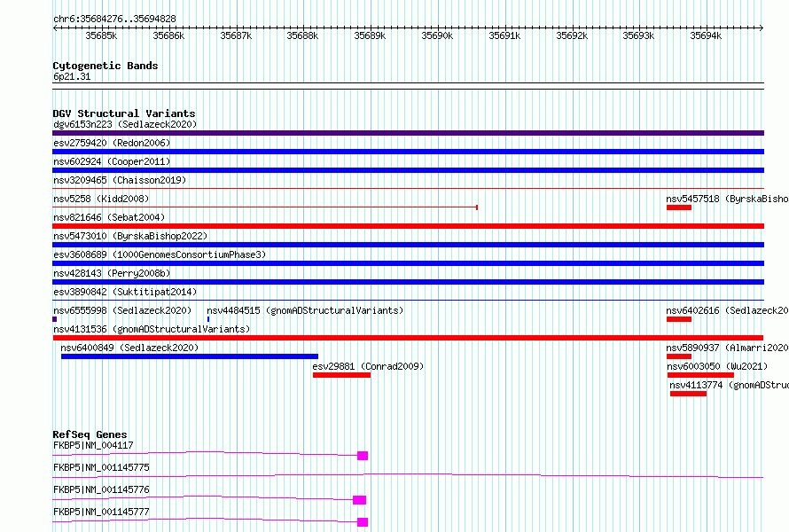This screenshot has height=532, width=789.
Task: Click the 35694k ruler tick label
Action: pyautogui.click(x=706, y=35)
